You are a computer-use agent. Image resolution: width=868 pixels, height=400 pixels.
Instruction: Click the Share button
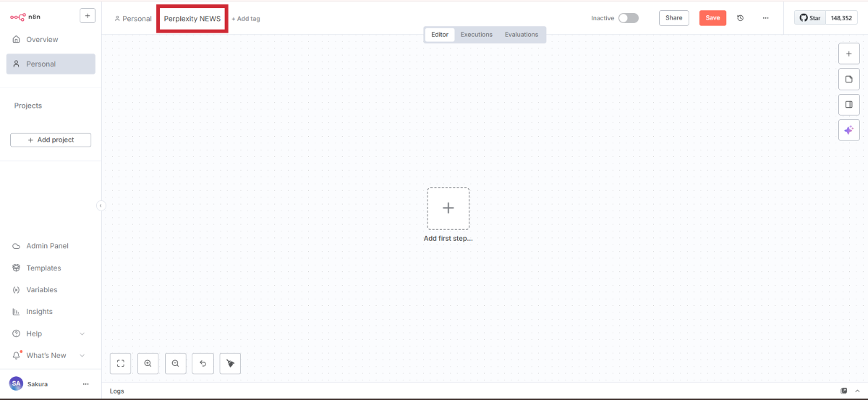(673, 18)
